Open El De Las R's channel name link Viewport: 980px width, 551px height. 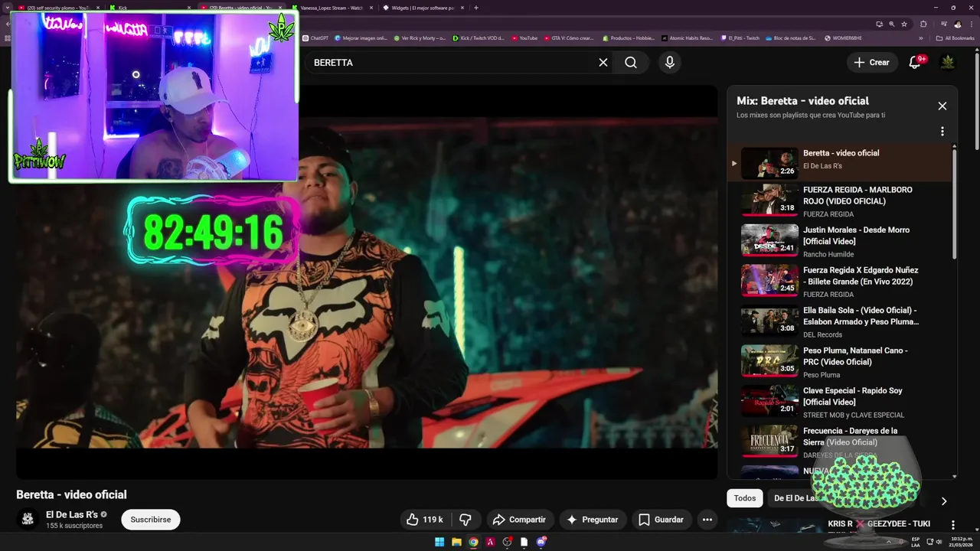pyautogui.click(x=72, y=515)
